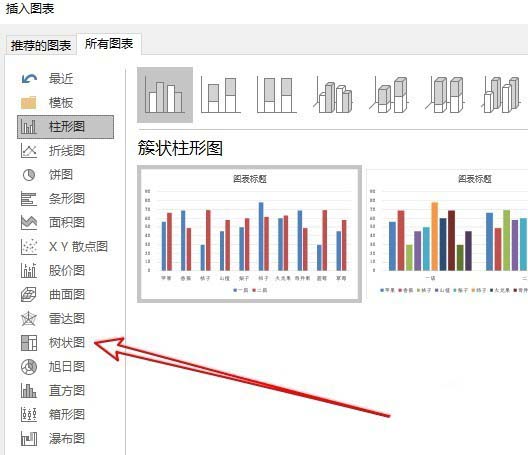528x455 pixels.
Task: Open the 树状图 treemap chart type
Action: [x=66, y=343]
